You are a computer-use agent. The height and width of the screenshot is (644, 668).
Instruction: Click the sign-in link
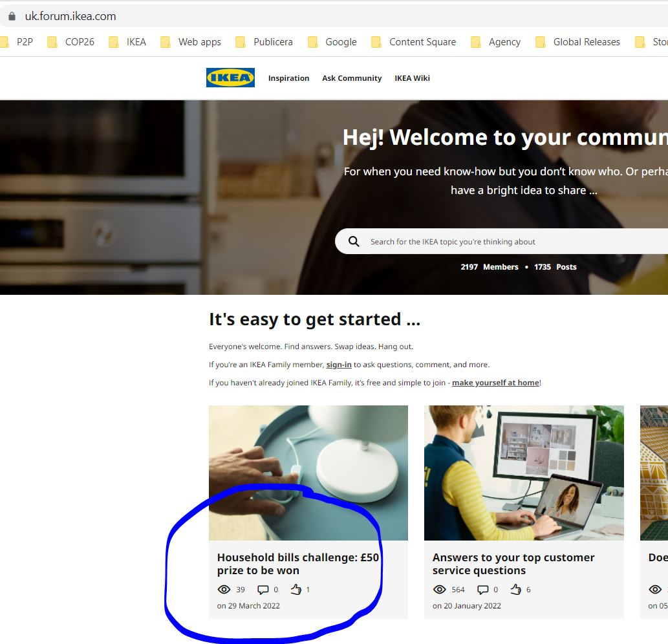coord(339,365)
